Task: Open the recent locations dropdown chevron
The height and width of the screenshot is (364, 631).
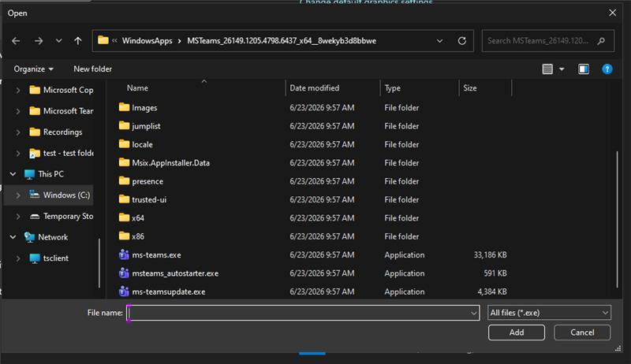Action: [58, 41]
